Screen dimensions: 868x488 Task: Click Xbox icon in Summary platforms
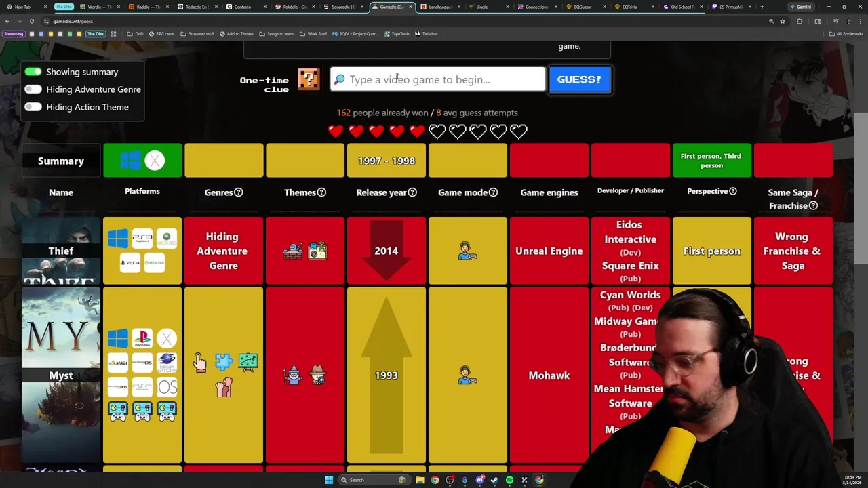click(155, 161)
